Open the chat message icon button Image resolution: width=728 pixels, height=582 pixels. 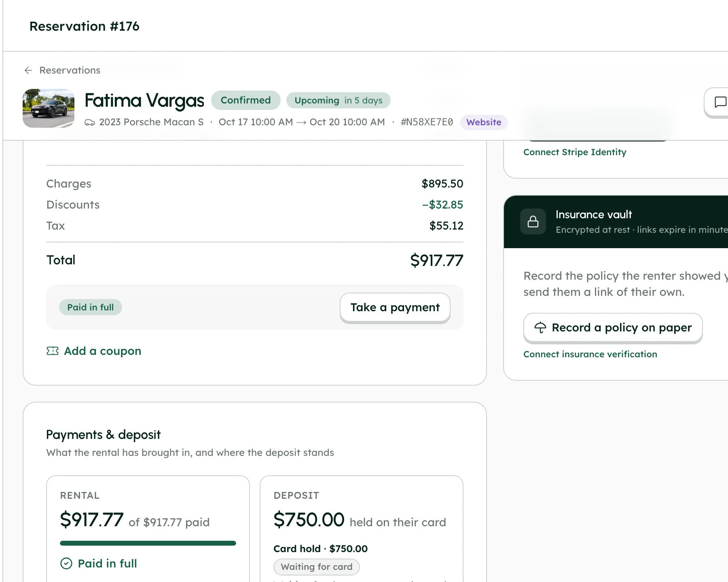720,102
